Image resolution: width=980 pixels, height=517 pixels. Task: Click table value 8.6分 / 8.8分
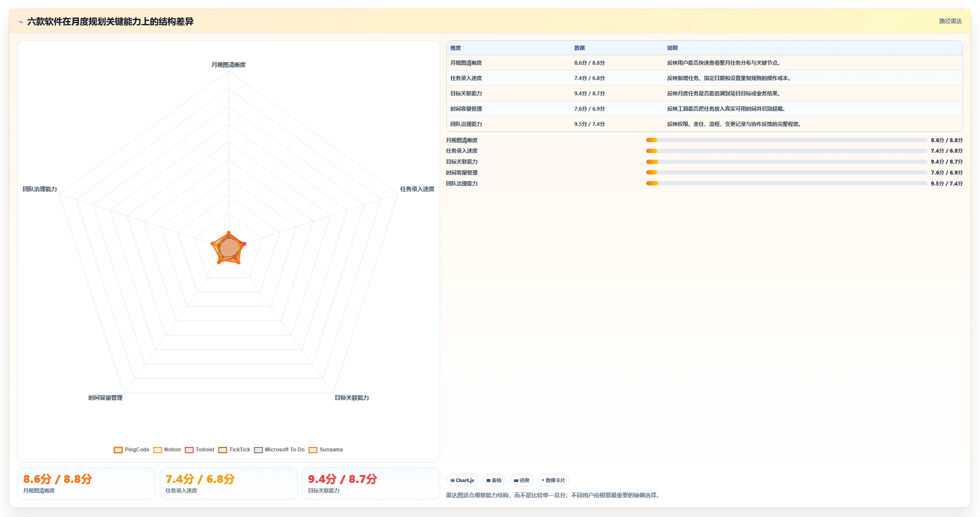[590, 63]
